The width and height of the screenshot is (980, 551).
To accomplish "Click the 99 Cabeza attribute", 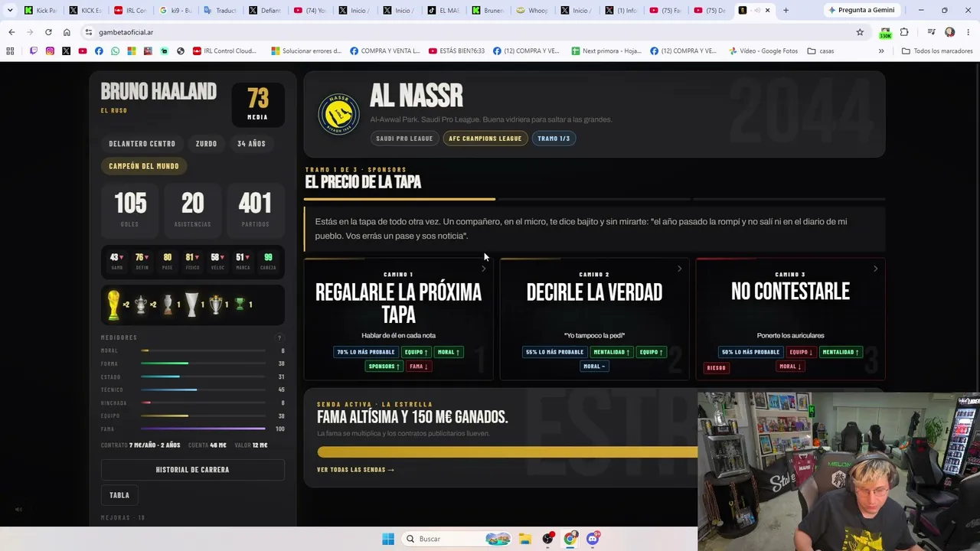I will click(x=268, y=262).
